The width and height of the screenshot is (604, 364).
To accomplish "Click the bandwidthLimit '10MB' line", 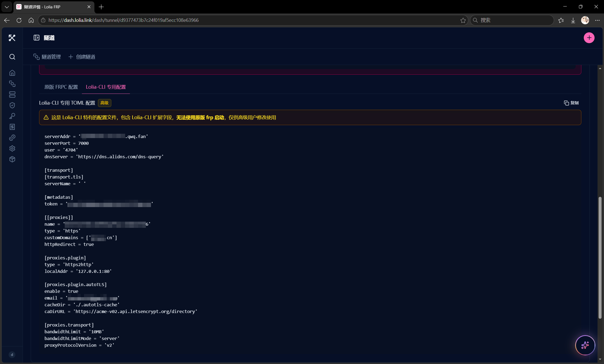I will pos(74,332).
